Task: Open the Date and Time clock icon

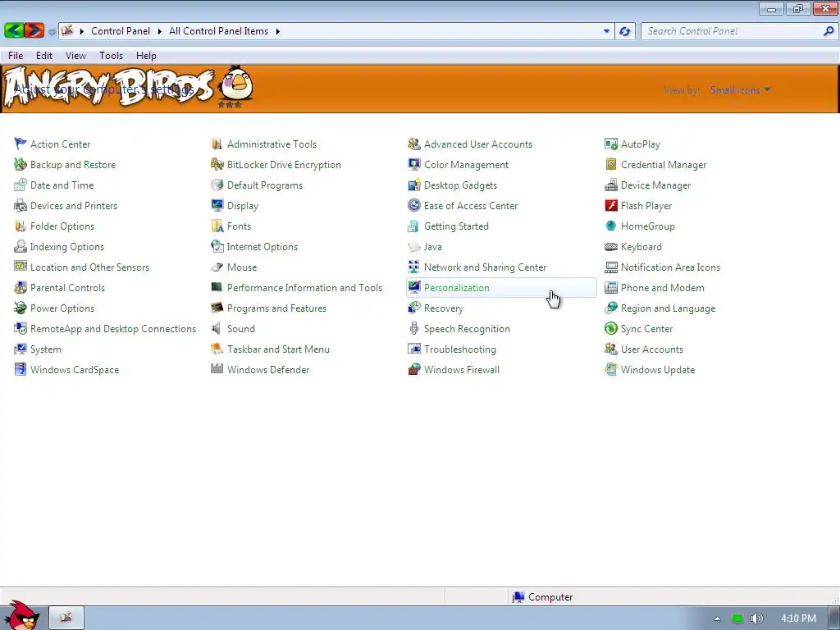Action: pyautogui.click(x=21, y=185)
